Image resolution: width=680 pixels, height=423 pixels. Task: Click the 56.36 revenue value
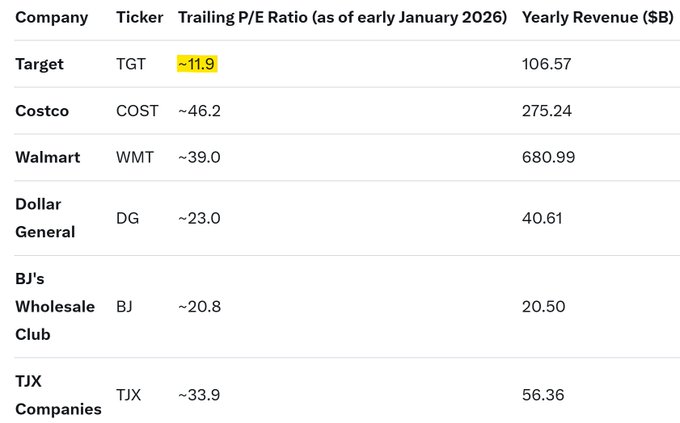click(543, 394)
